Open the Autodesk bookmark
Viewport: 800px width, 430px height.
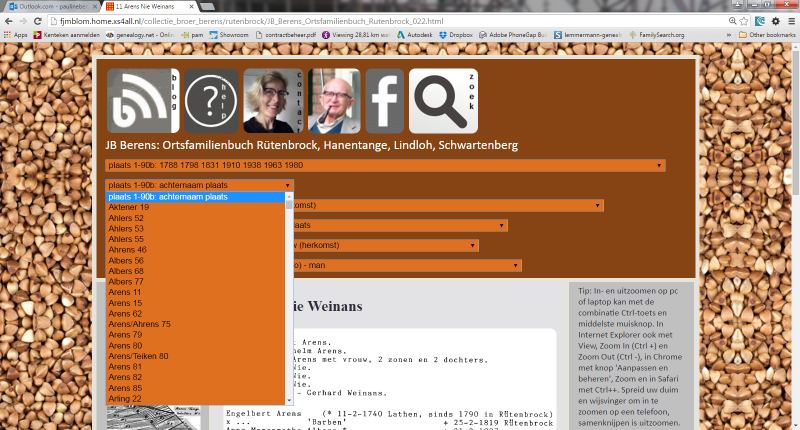414,35
